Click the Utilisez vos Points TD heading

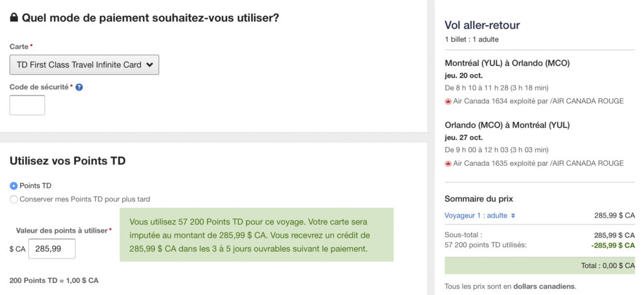click(67, 161)
